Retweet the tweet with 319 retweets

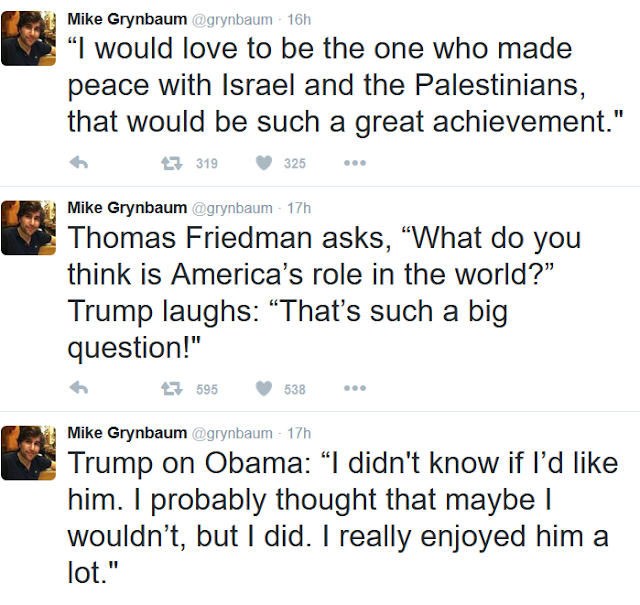171,163
